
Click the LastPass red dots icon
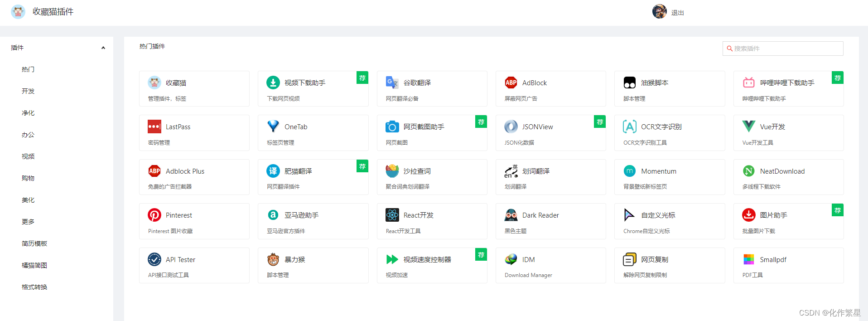pyautogui.click(x=154, y=126)
